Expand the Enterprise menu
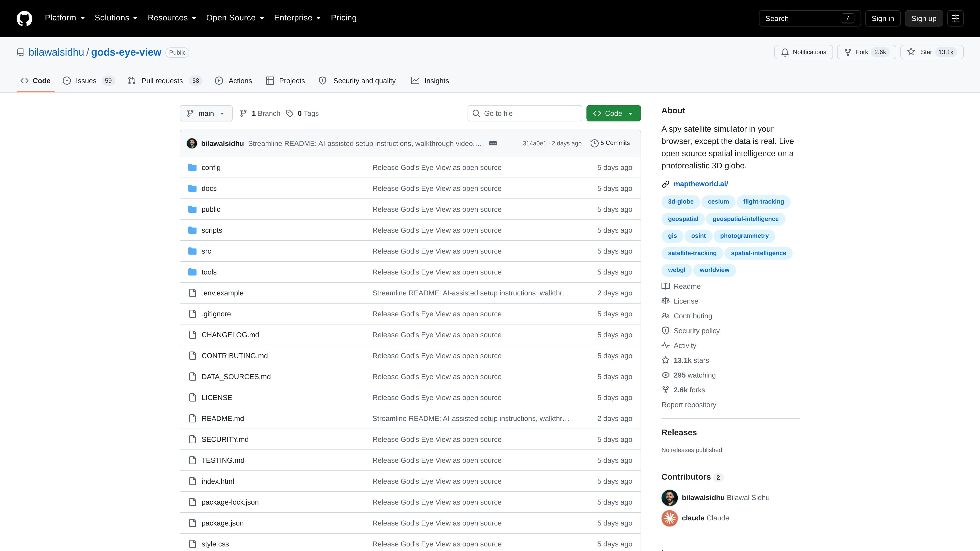The width and height of the screenshot is (980, 551). (x=298, y=18)
